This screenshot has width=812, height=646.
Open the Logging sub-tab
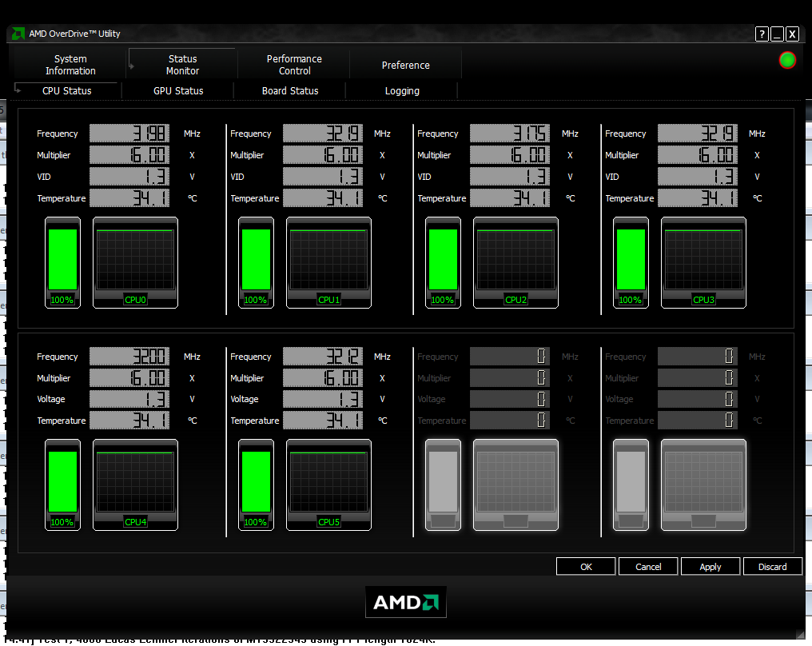click(402, 90)
